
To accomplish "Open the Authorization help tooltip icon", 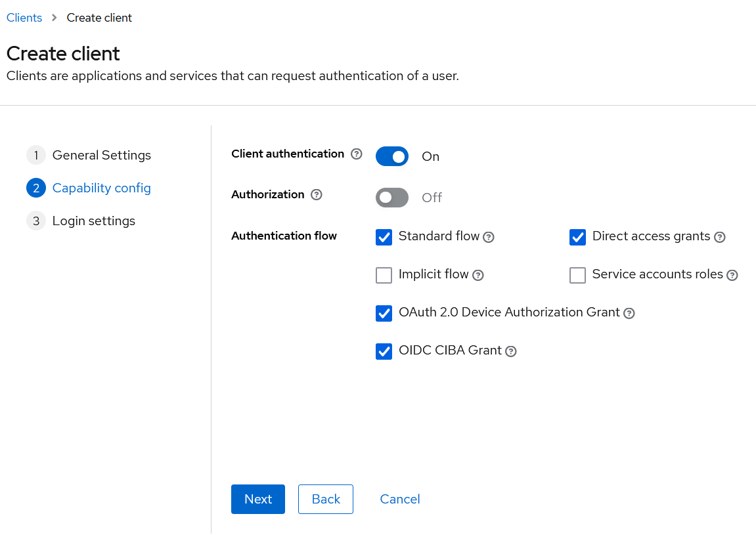I will click(317, 195).
